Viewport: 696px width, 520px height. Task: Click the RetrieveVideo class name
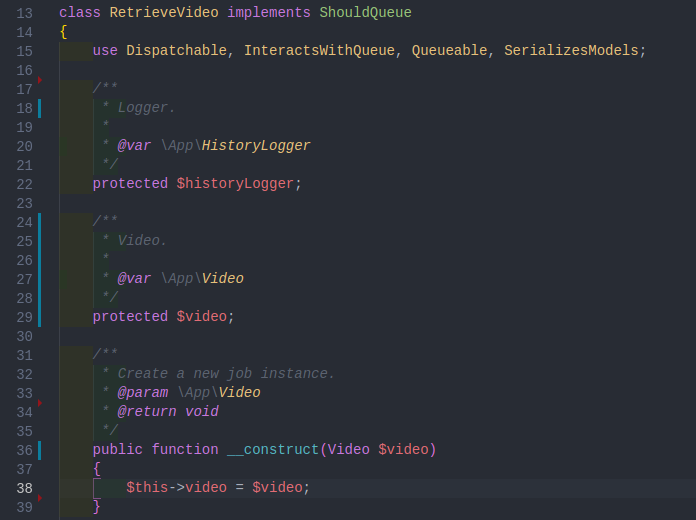click(164, 12)
